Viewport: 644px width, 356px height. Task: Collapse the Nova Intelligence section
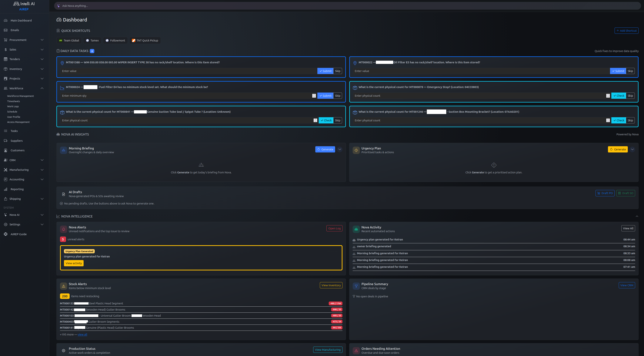click(x=637, y=216)
